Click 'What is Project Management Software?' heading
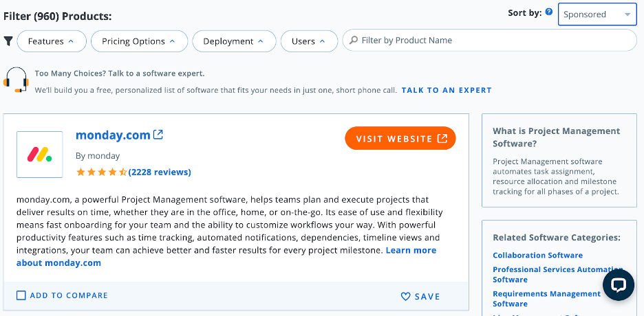The width and height of the screenshot is (644, 316). pos(557,137)
